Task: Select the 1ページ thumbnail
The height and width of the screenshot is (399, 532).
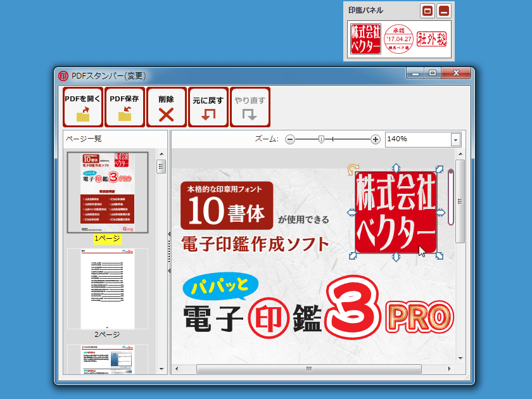Action: tap(108, 193)
